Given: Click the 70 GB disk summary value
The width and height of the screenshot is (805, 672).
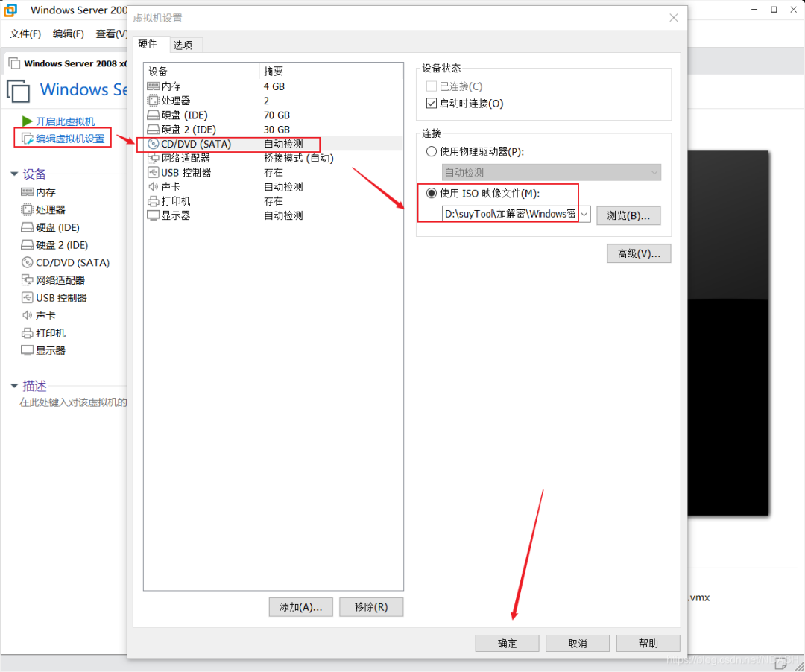Looking at the screenshot, I should 277,115.
